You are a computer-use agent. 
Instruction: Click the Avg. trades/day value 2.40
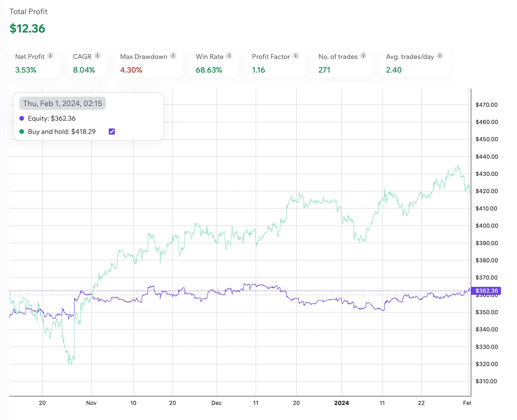click(x=394, y=70)
